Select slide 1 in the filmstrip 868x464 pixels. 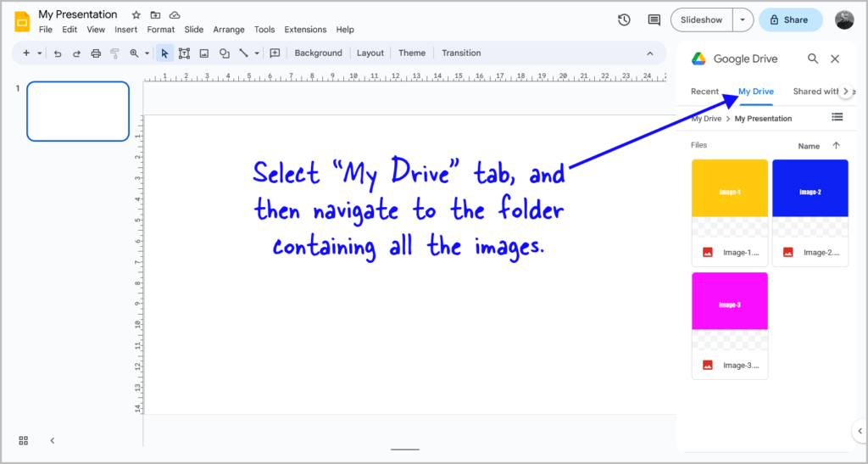[x=78, y=111]
